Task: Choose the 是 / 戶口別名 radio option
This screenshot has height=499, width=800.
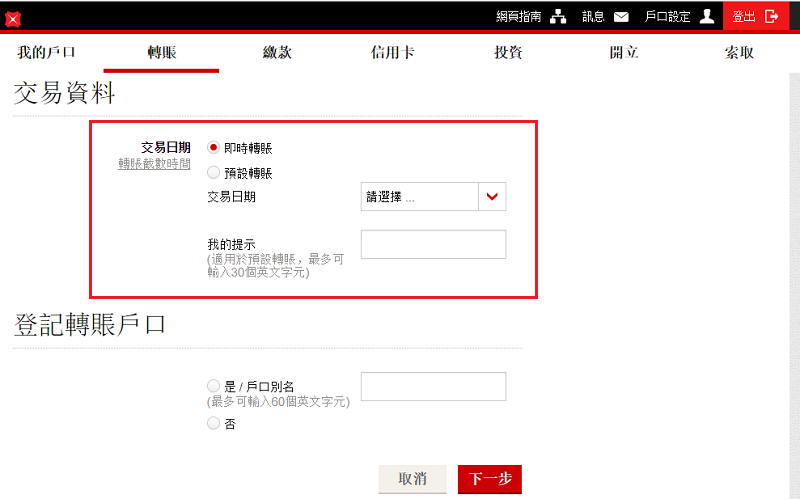Action: pyautogui.click(x=213, y=386)
